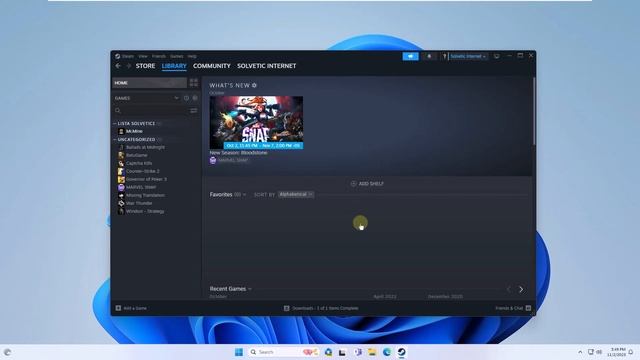Screen dimensions: 640x360
Task: Open Windows Start menu
Action: click(x=239, y=352)
